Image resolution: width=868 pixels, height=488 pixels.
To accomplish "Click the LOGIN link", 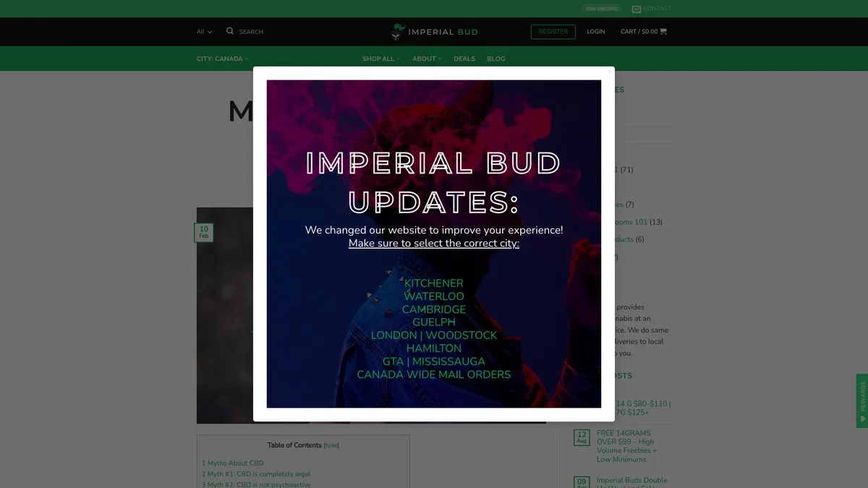I will (x=595, y=31).
